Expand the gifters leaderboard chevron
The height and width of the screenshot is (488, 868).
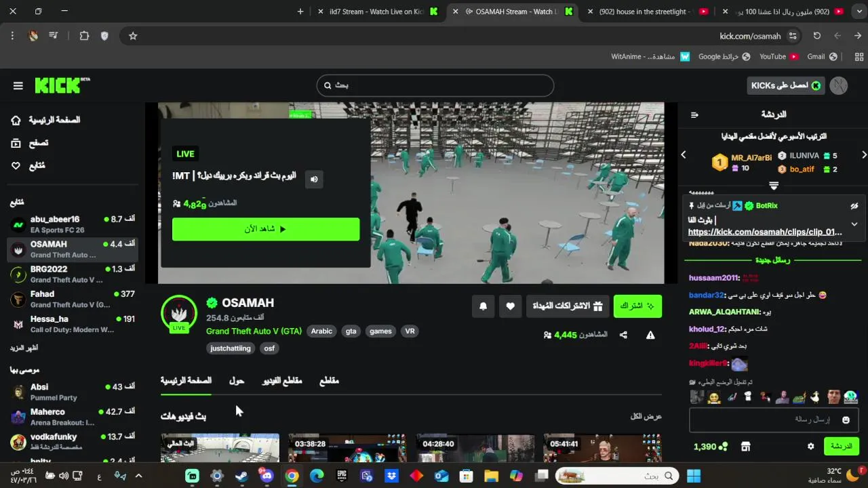point(773,185)
